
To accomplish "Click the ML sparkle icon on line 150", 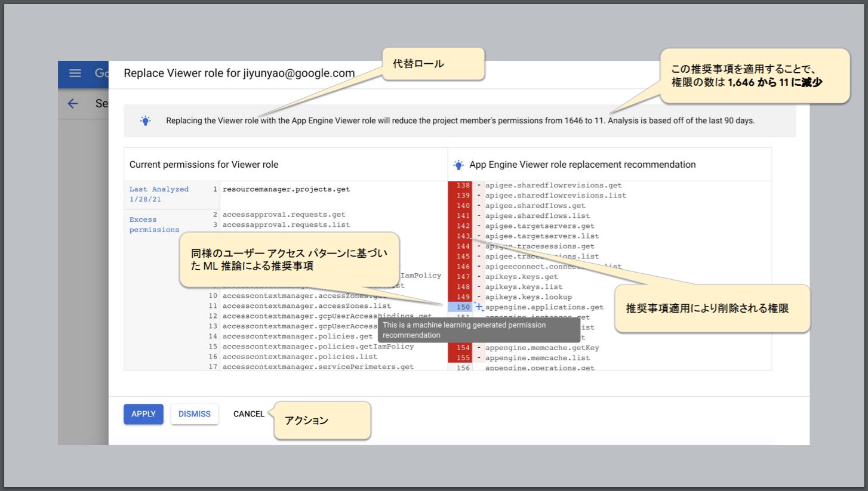I will click(479, 307).
